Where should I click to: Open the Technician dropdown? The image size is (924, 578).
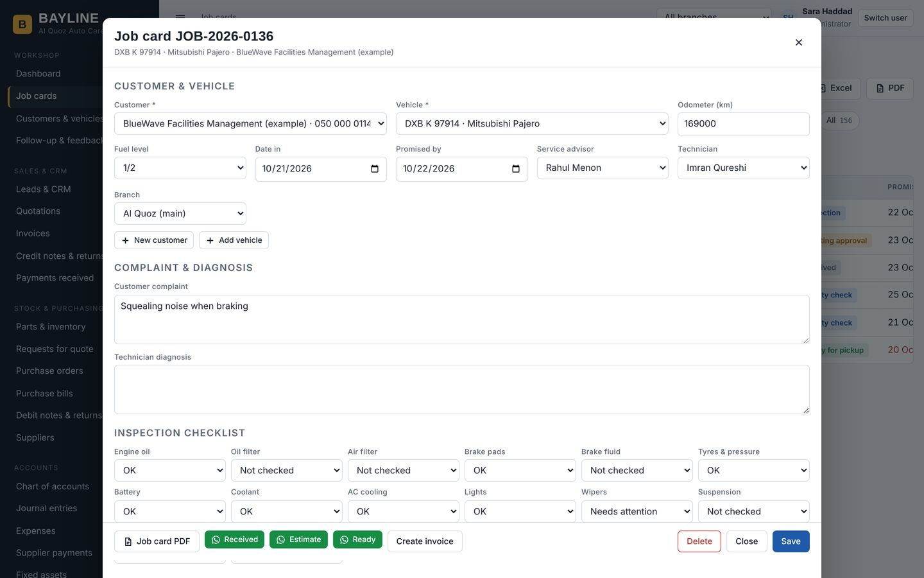[x=743, y=168]
